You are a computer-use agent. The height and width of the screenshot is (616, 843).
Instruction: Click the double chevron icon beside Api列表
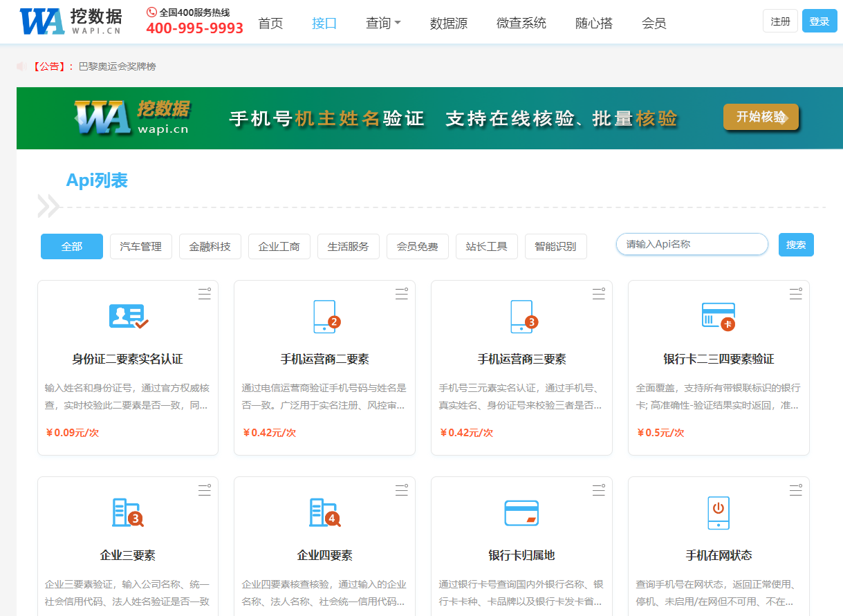(x=48, y=206)
